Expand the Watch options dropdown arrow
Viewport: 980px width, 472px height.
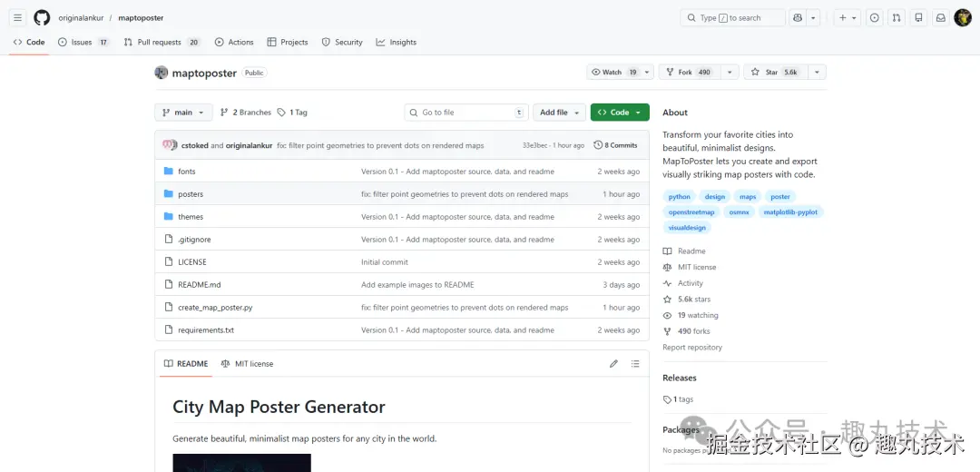click(x=648, y=73)
